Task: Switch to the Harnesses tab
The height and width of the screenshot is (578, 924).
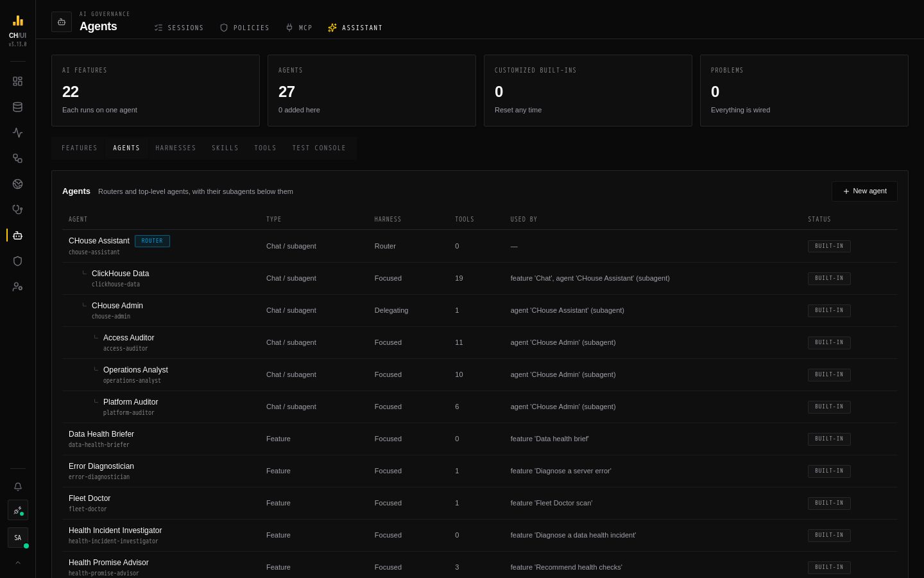Action: click(176, 148)
